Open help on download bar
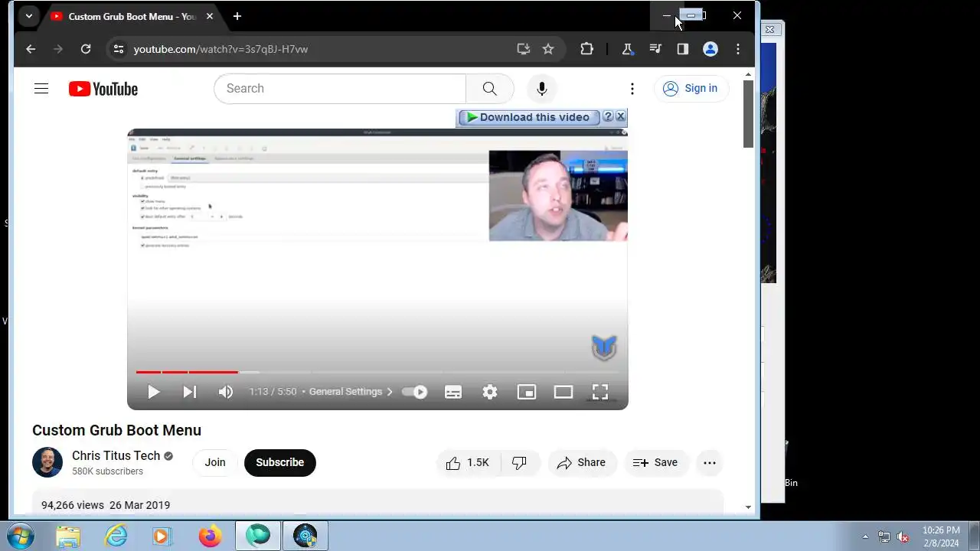 [x=608, y=116]
